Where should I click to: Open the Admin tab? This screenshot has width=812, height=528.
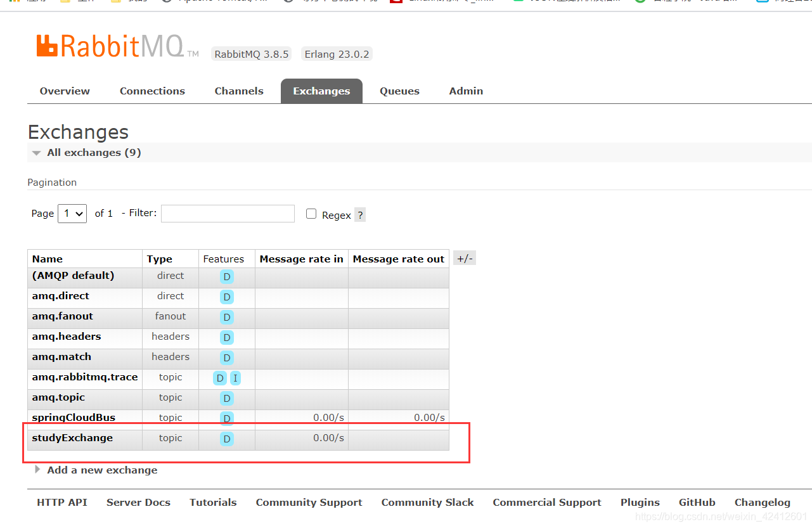[466, 91]
